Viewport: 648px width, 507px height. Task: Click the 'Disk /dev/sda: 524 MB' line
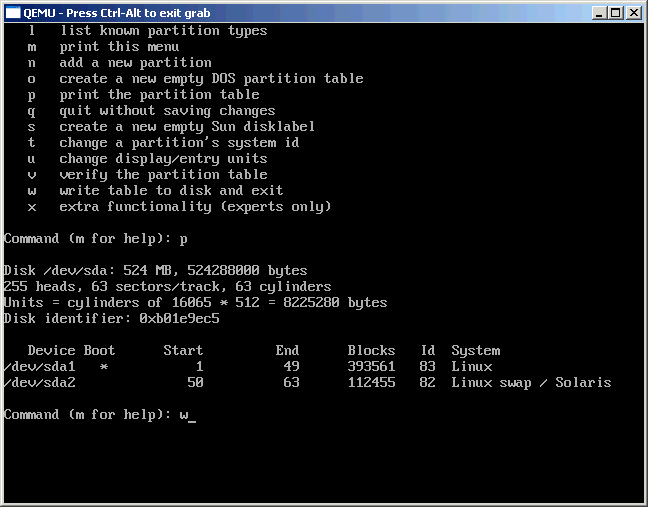(155, 271)
